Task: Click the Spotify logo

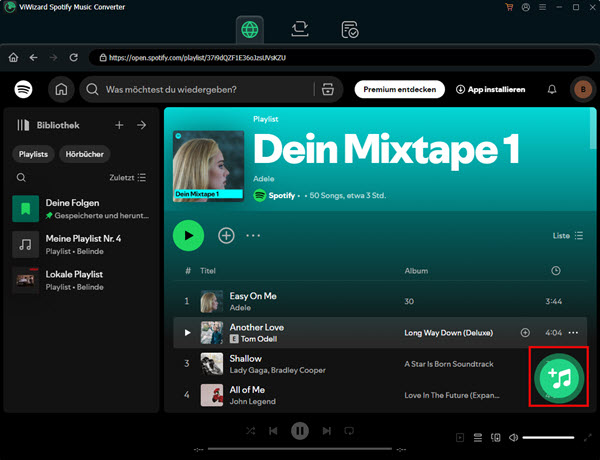Action: pos(23,89)
